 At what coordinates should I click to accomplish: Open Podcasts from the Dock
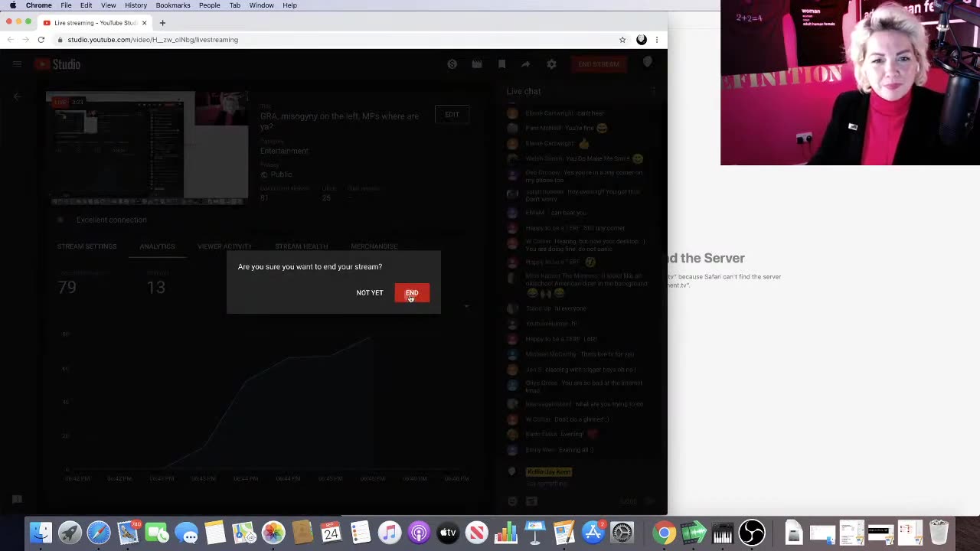(419, 532)
